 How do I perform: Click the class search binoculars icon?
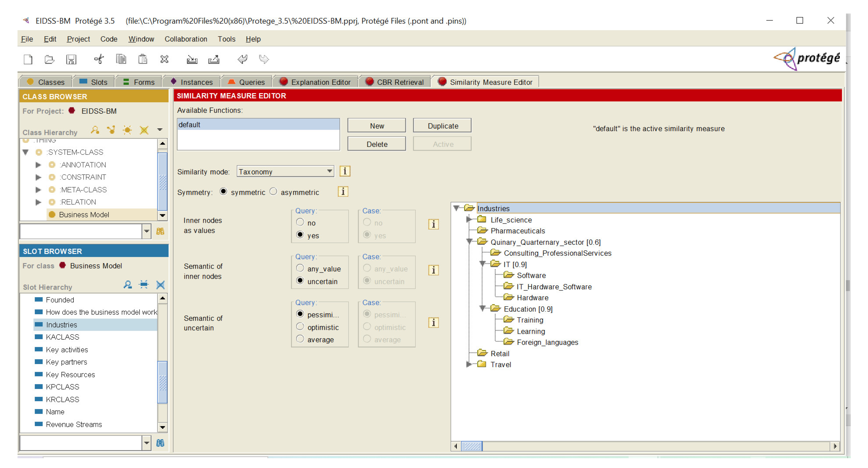point(160,231)
